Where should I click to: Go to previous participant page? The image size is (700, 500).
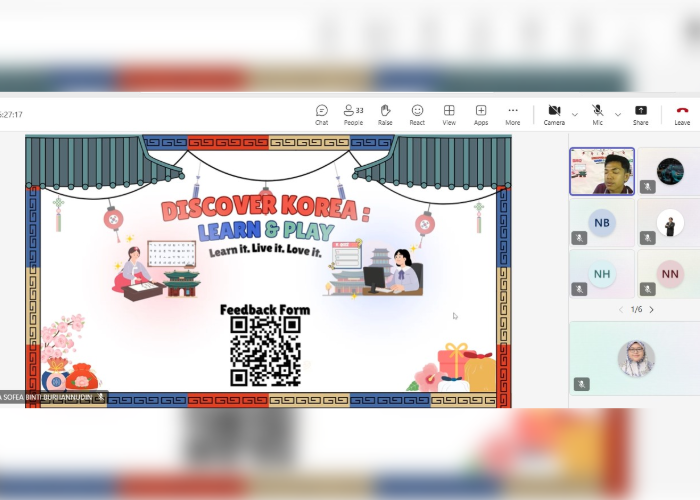(x=620, y=310)
